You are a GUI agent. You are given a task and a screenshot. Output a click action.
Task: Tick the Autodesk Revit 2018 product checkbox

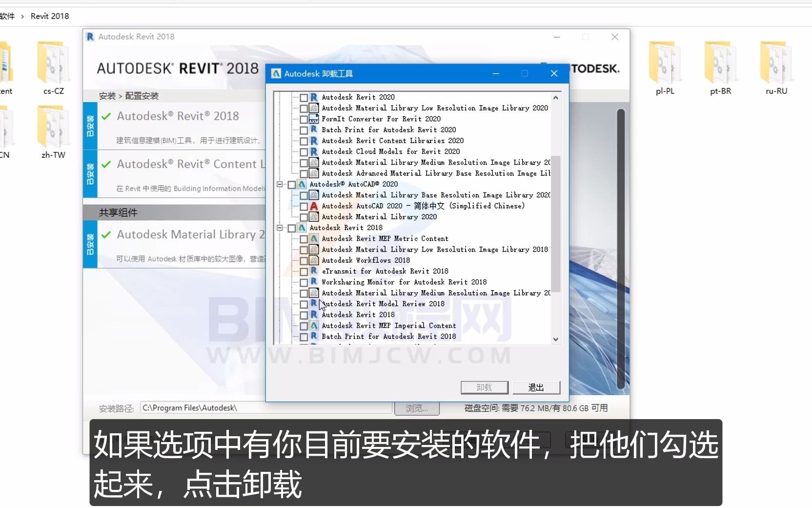tap(304, 315)
